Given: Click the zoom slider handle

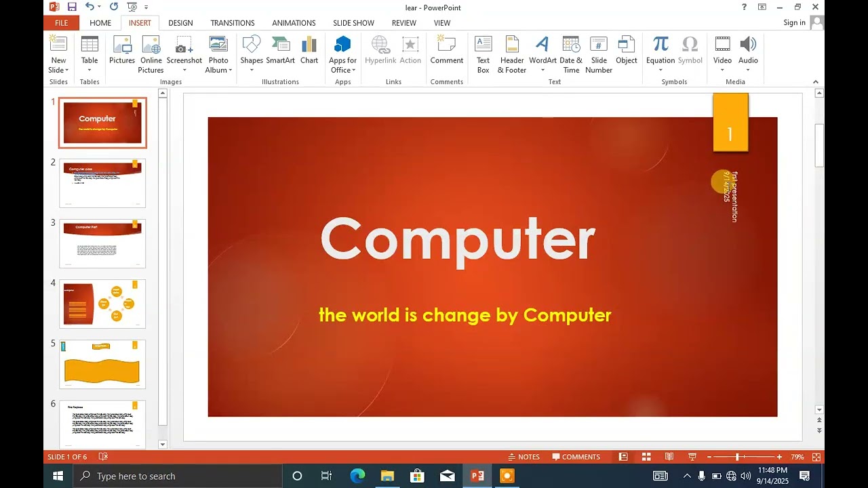Looking at the screenshot, I should [737, 457].
